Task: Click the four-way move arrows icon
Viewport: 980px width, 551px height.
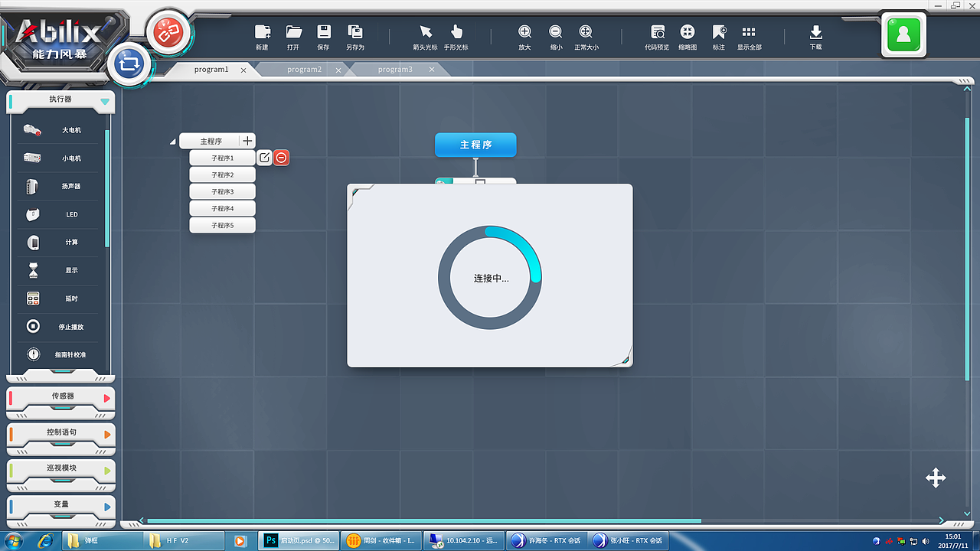Action: point(936,478)
